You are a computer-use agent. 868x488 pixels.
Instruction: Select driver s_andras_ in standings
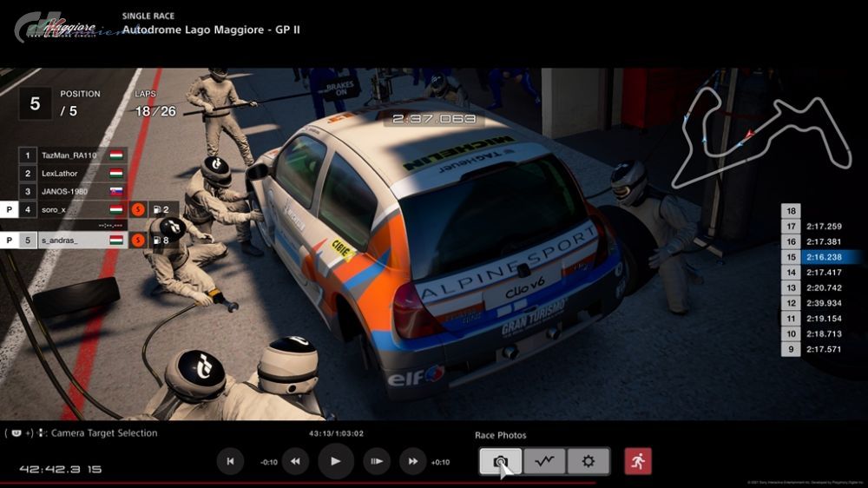(x=73, y=241)
